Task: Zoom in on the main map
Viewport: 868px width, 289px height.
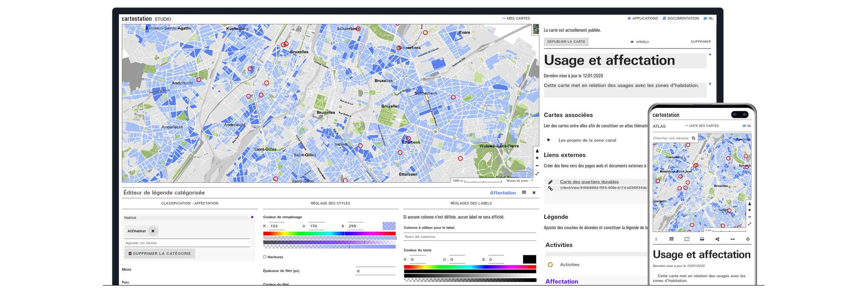Action: pyautogui.click(x=537, y=158)
